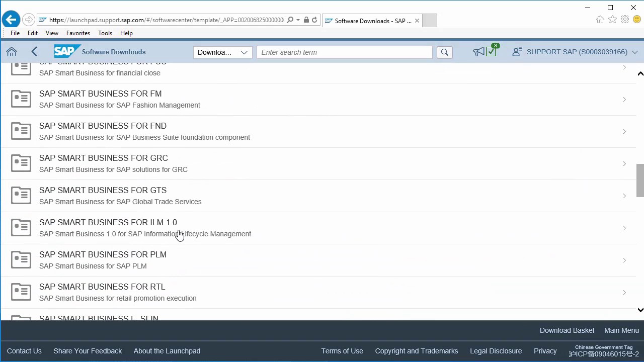The height and width of the screenshot is (362, 644).
Task: Open the Downloads category dropdown
Action: click(x=223, y=52)
